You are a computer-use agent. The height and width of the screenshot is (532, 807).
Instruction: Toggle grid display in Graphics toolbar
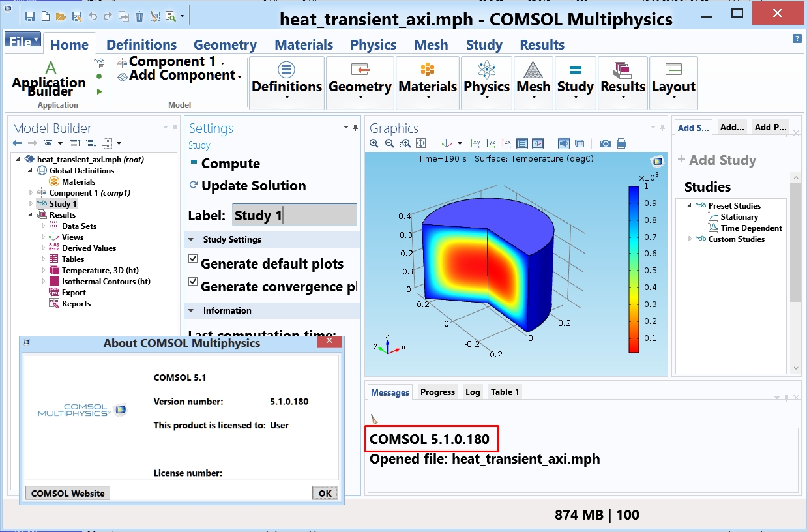tap(522, 143)
